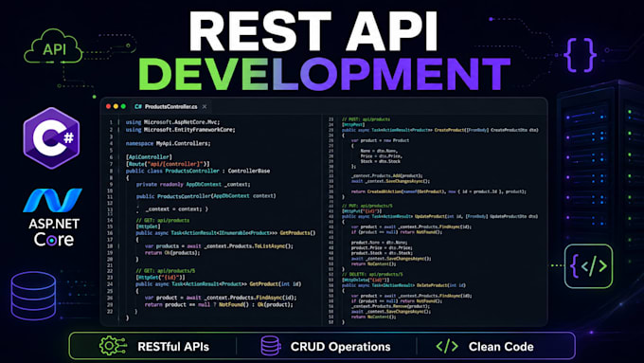Click the [ApiController] attribute line
The height and width of the screenshot is (363, 644).
[x=149, y=157]
